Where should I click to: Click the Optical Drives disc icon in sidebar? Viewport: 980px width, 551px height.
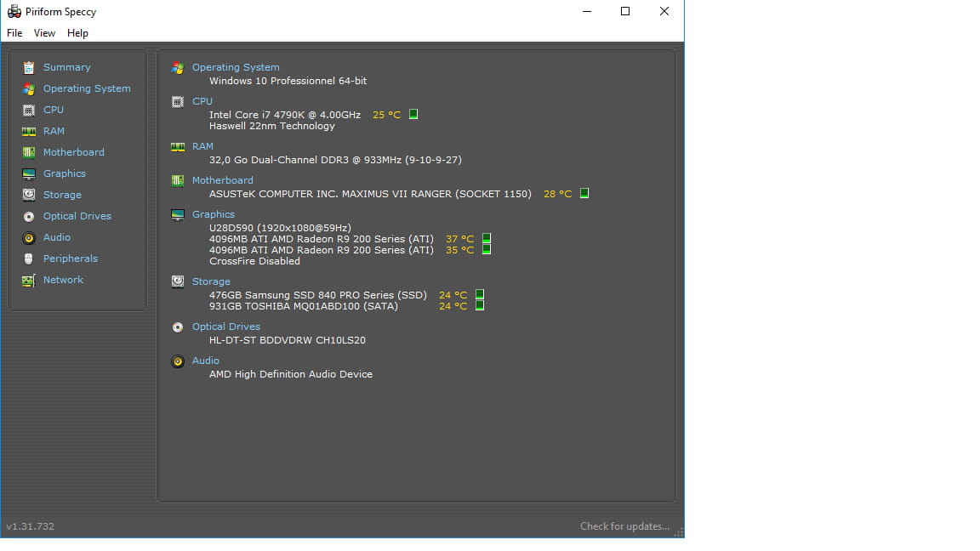[x=29, y=216]
